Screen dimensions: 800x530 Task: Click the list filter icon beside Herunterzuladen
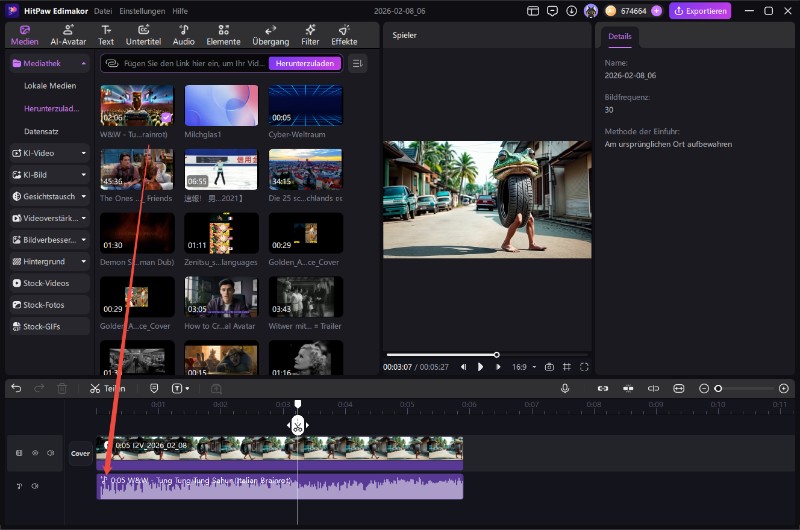[x=358, y=63]
